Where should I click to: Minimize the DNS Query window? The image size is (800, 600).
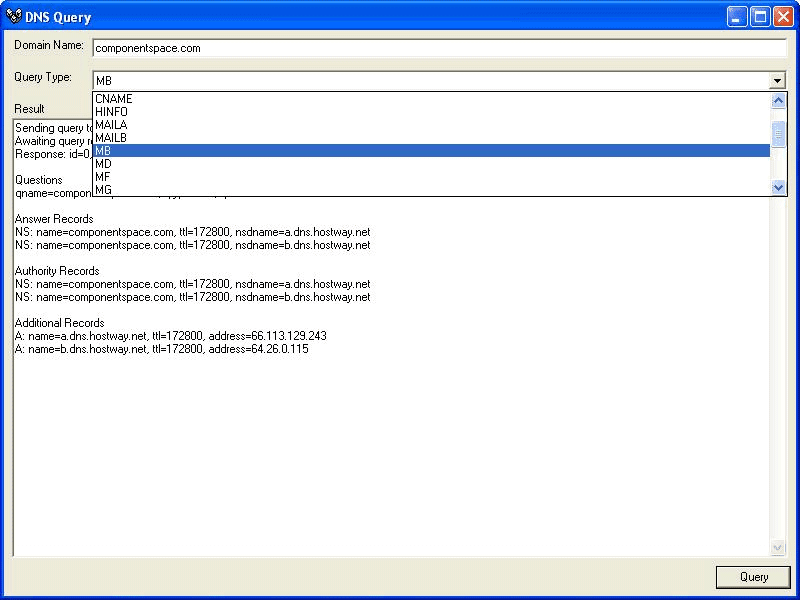(736, 17)
